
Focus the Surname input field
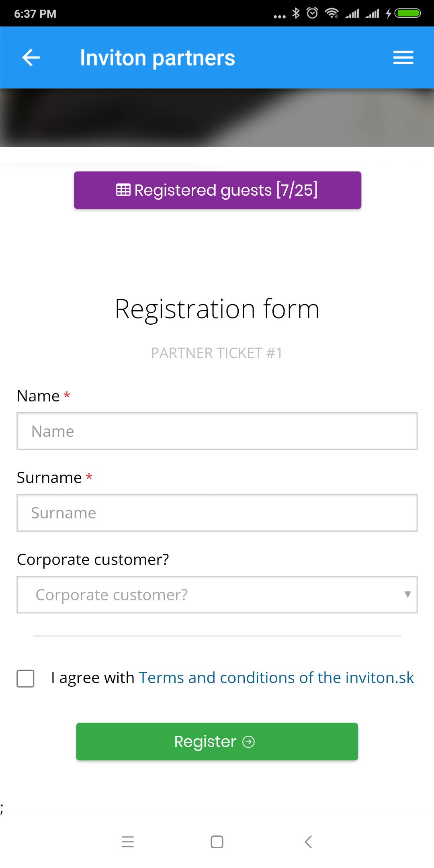coord(217,513)
